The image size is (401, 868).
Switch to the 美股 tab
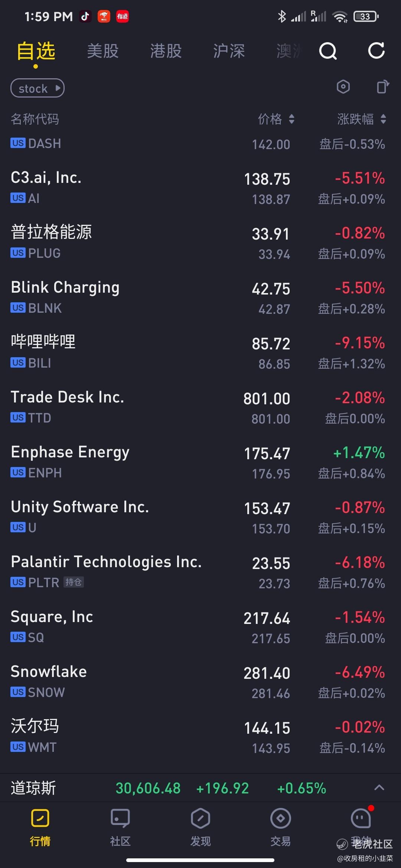(103, 51)
